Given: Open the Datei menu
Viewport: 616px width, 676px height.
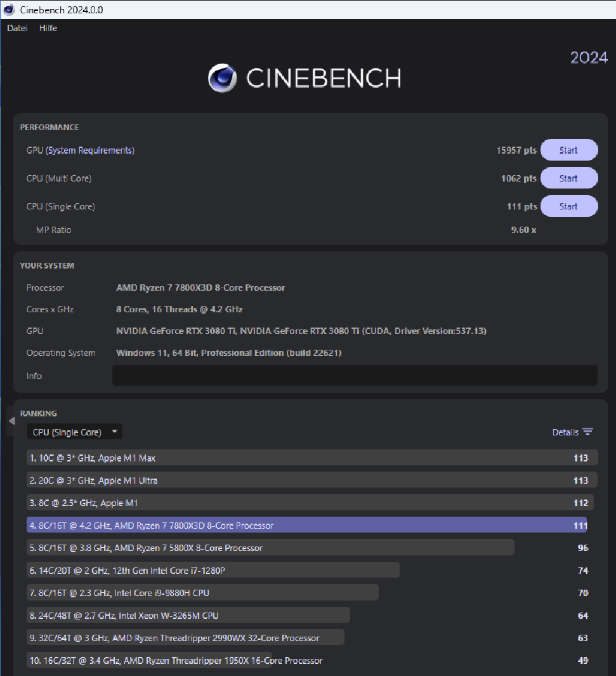Looking at the screenshot, I should coord(17,28).
